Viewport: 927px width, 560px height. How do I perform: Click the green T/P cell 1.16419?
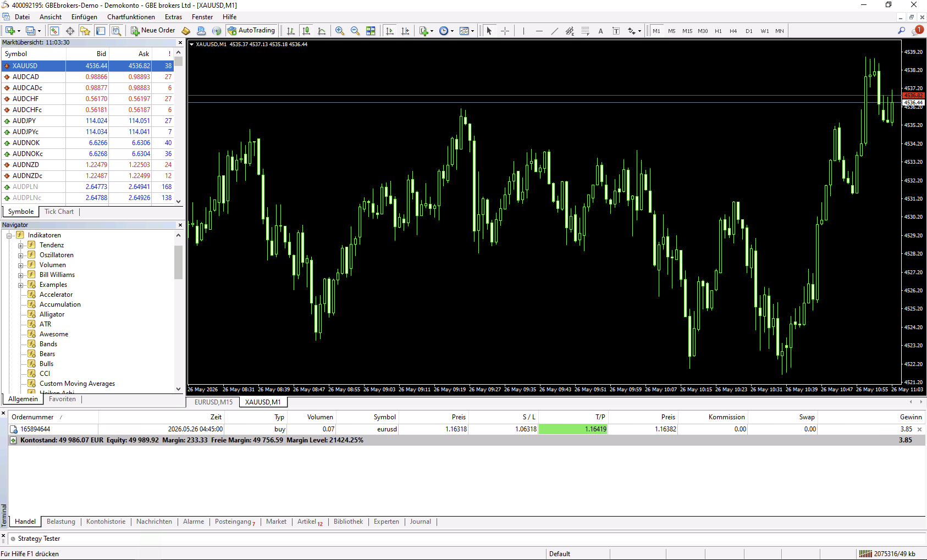coord(573,429)
